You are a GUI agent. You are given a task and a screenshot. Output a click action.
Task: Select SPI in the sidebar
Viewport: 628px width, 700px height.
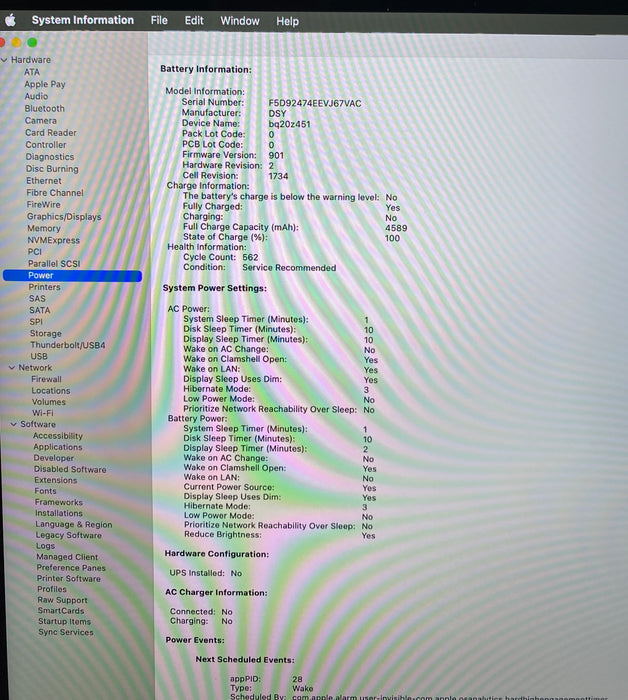point(36,322)
